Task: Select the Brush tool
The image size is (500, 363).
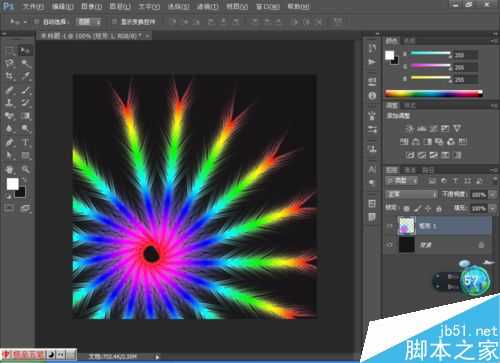Action: (x=25, y=90)
